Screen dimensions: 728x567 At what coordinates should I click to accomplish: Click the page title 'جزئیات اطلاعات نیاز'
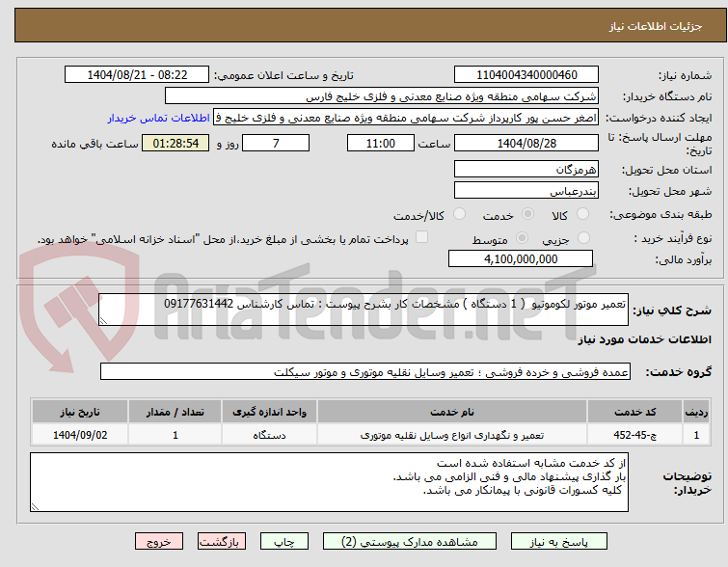(656, 26)
